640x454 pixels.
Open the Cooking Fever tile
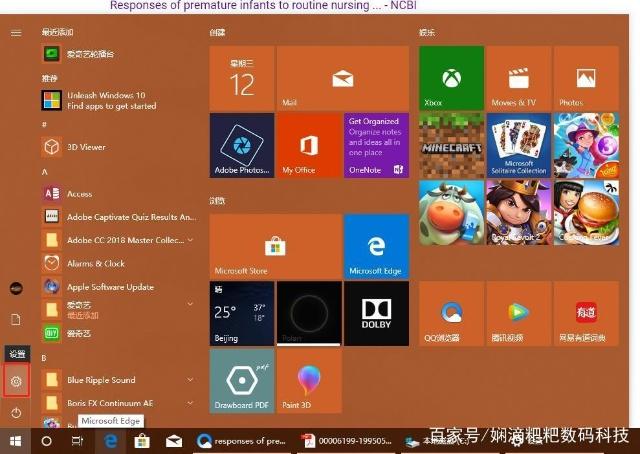click(586, 213)
